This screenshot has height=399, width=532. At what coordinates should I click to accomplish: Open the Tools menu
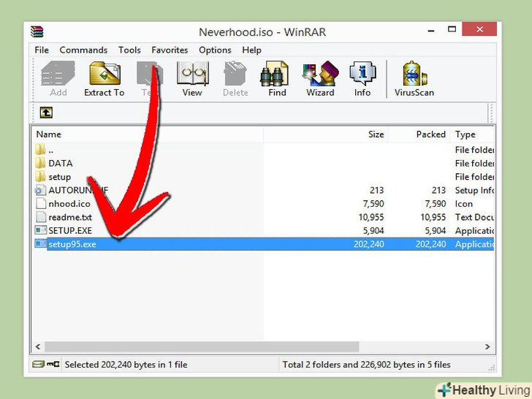point(129,50)
